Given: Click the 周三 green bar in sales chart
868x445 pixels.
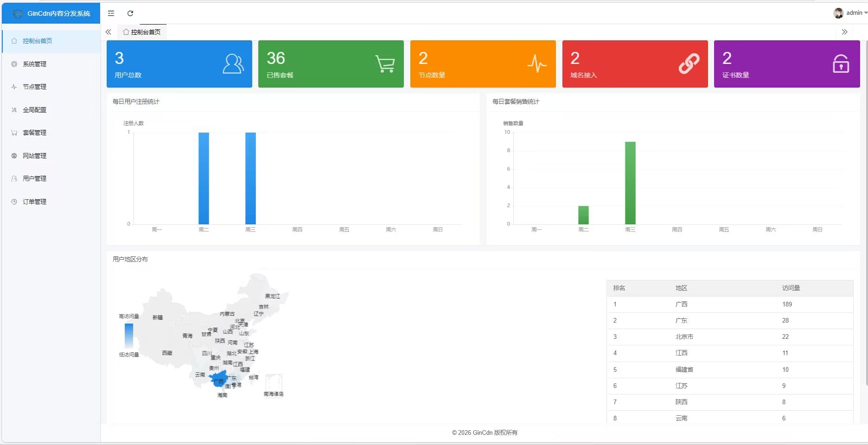Looking at the screenshot, I should tap(630, 183).
